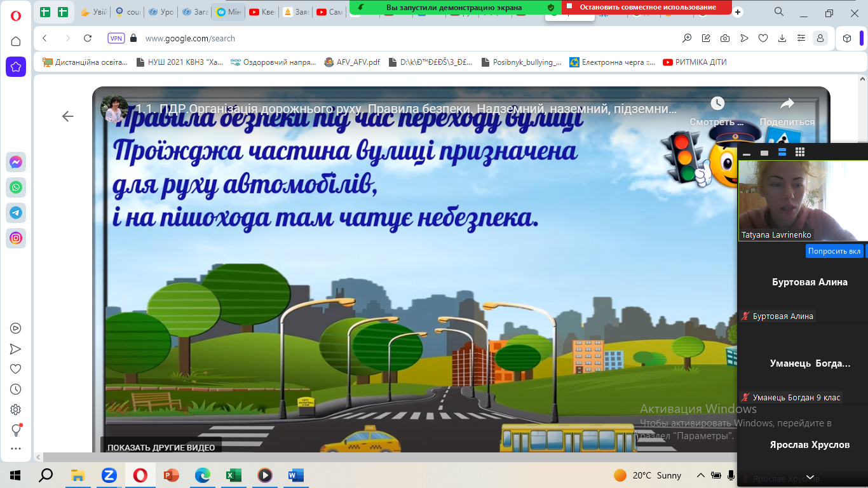
Task: Open Zoom from the Windows taskbar
Action: (x=109, y=475)
